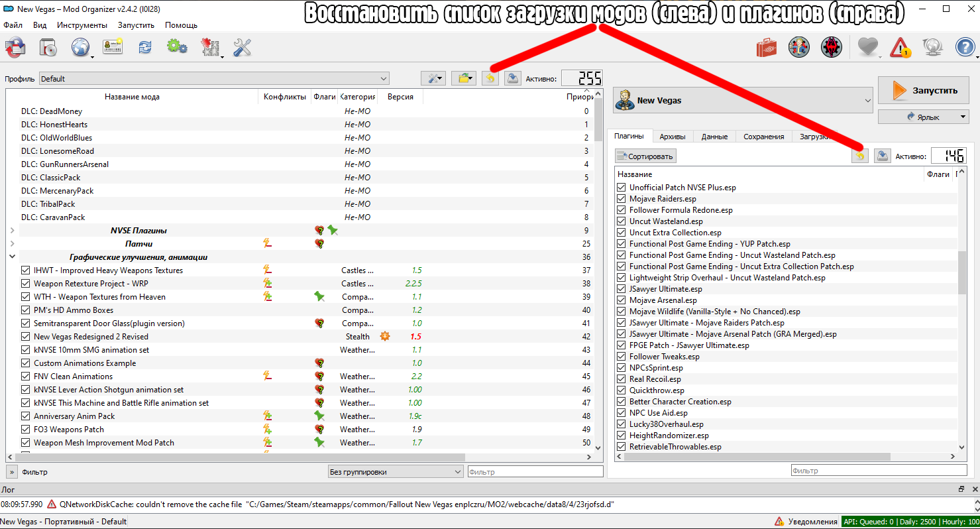The image size is (980, 529).
Task: Click the Сортировать button
Action: click(645, 156)
